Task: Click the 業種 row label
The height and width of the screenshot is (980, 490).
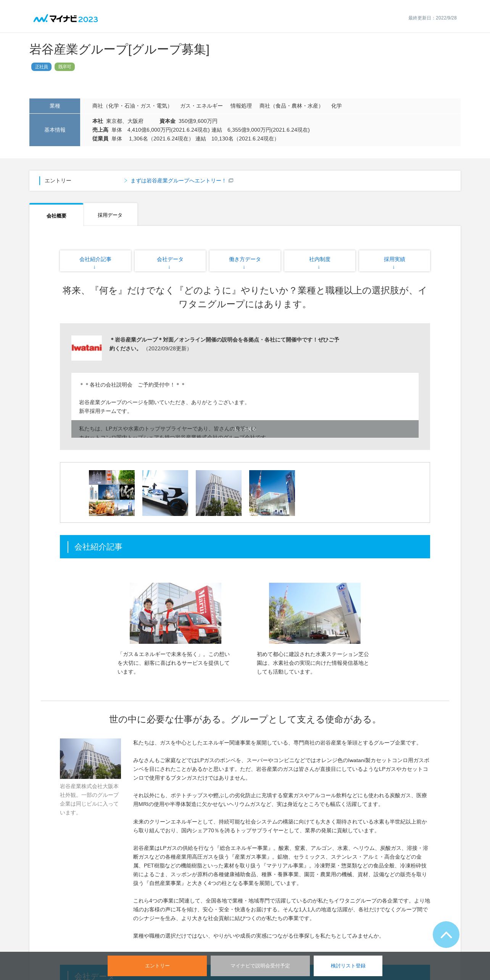Action: (55, 106)
